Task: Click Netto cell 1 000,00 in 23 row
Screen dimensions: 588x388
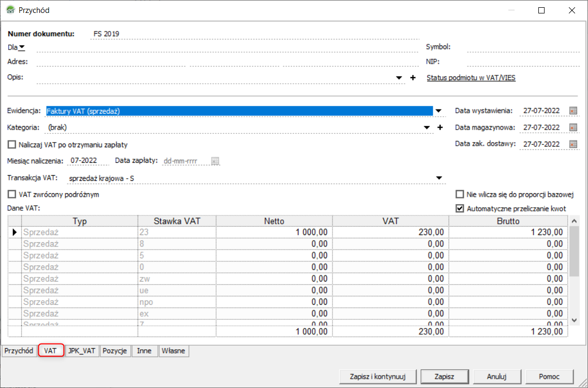Action: pyautogui.click(x=274, y=232)
